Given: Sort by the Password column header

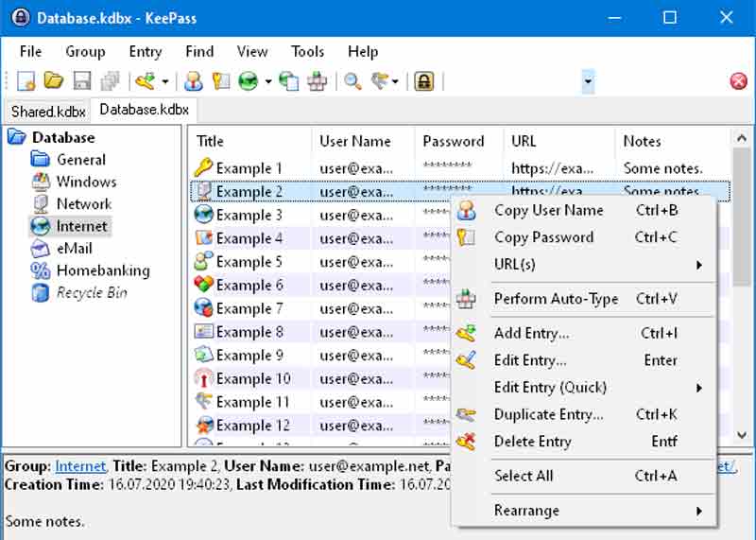Looking at the screenshot, I should click(x=459, y=141).
